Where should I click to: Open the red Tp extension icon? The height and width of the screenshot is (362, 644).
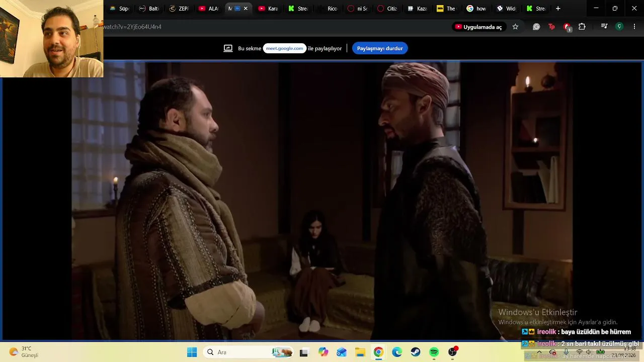pyautogui.click(x=551, y=27)
